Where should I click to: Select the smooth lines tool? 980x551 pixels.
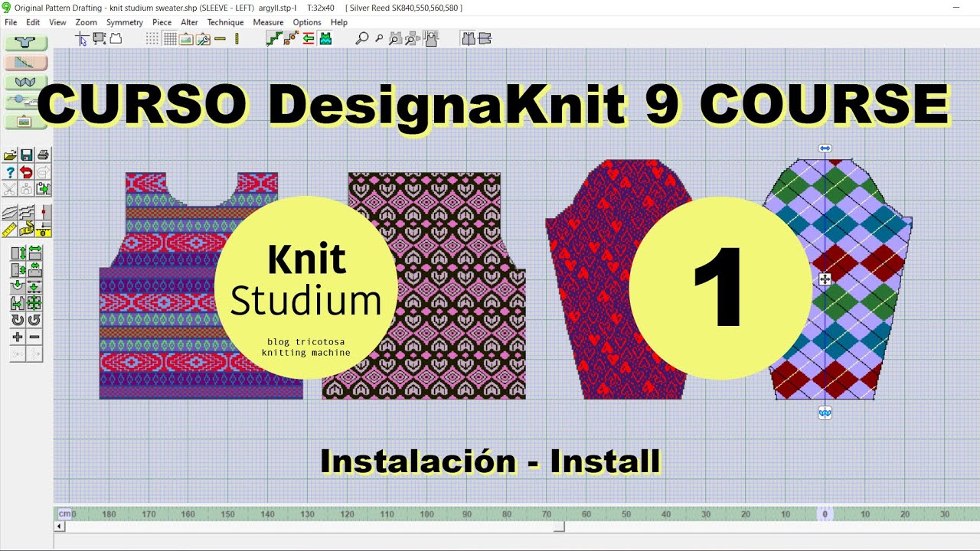click(10, 212)
